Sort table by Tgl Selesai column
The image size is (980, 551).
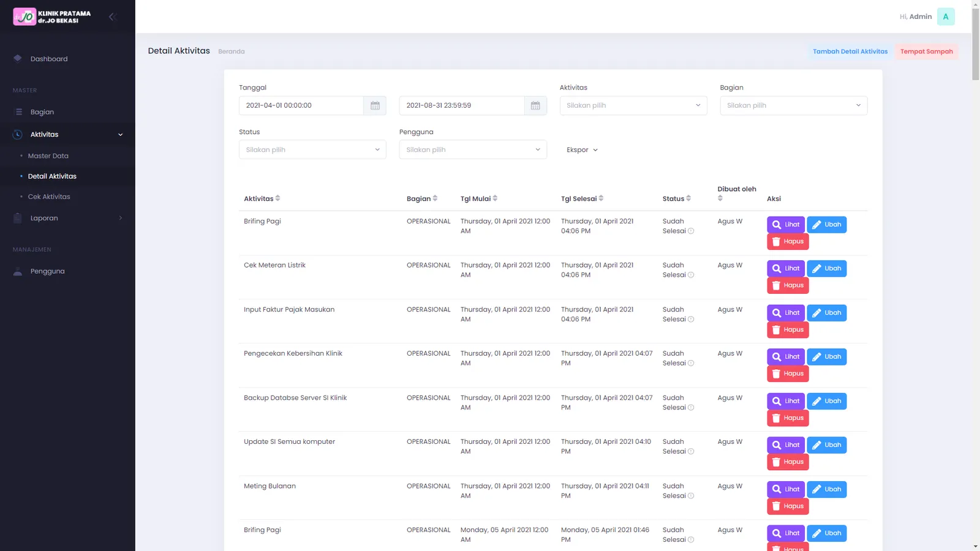[x=601, y=198]
